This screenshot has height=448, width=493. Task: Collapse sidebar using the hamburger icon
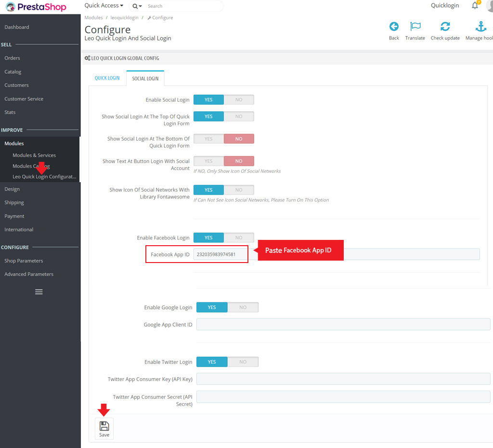[x=39, y=291]
